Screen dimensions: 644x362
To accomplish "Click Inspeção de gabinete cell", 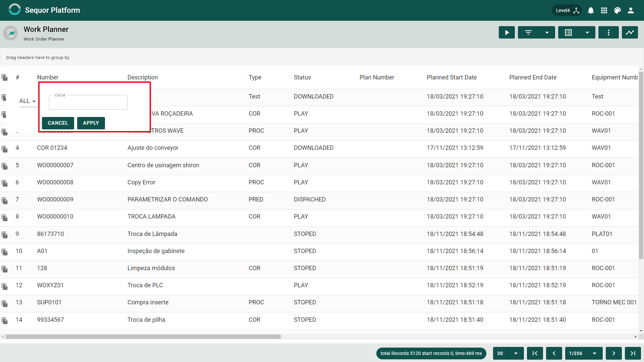I will point(156,251).
